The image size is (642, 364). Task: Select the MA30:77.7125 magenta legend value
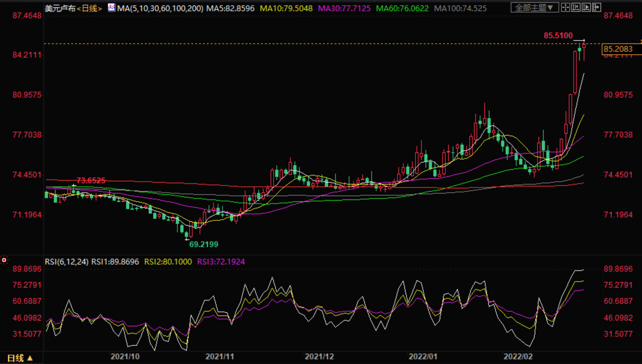point(344,8)
